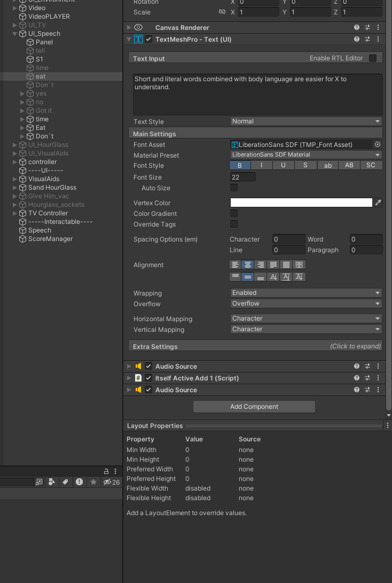Disable the first Audio Source checkbox

148,366
